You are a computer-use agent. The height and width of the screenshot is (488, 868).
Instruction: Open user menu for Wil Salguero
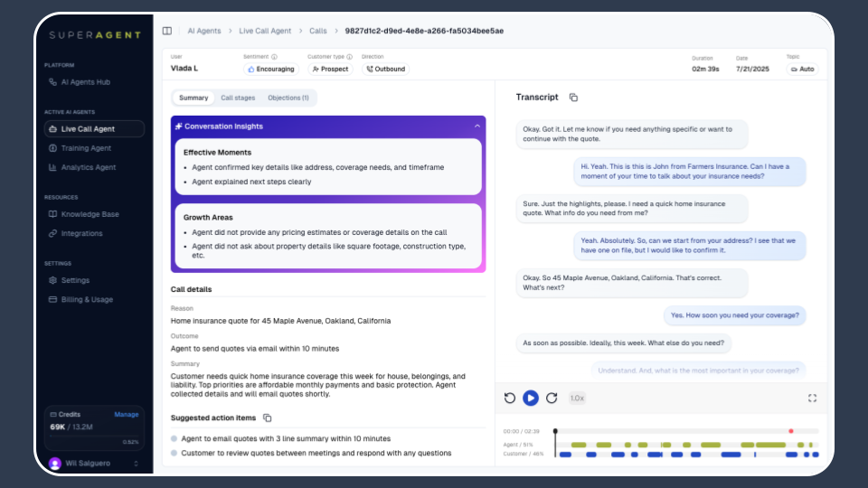coord(137,464)
